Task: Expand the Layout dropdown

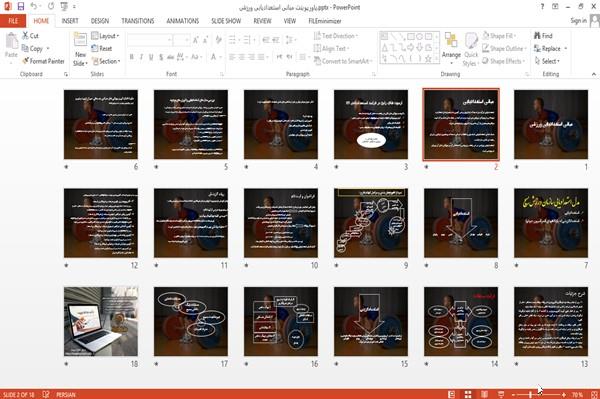Action: coord(105,36)
